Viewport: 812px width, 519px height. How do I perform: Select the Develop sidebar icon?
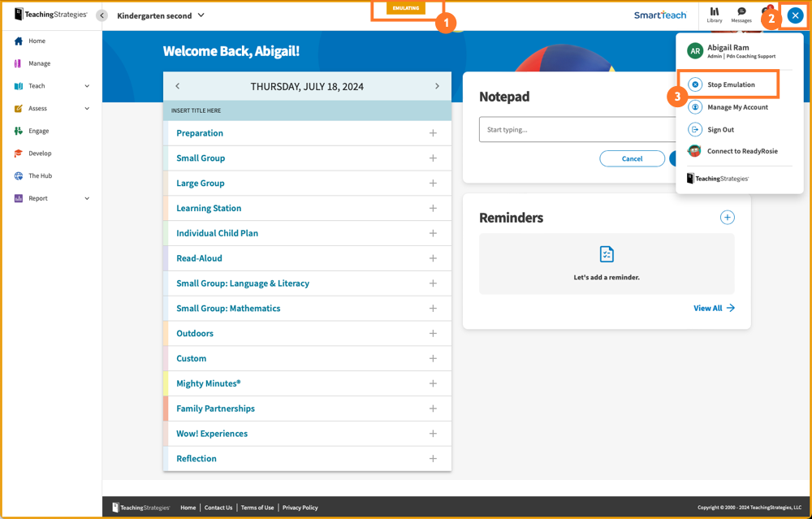(x=18, y=153)
